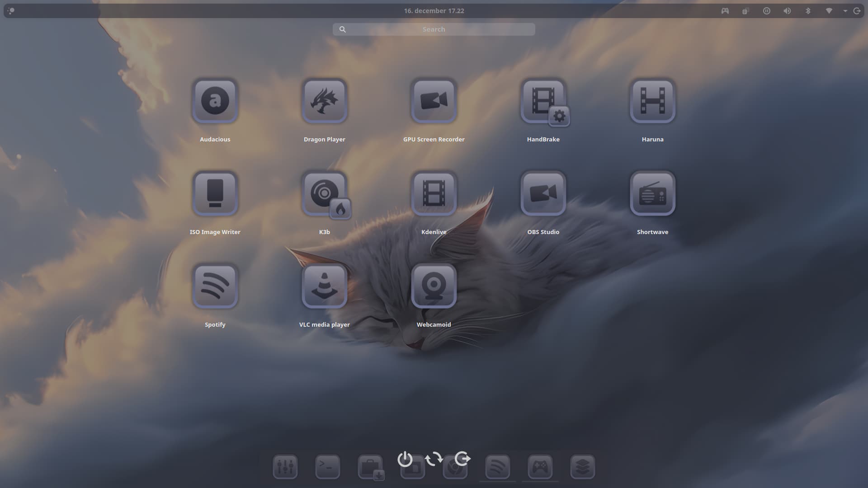
Task: Click the Search applications field
Action: [x=434, y=29]
